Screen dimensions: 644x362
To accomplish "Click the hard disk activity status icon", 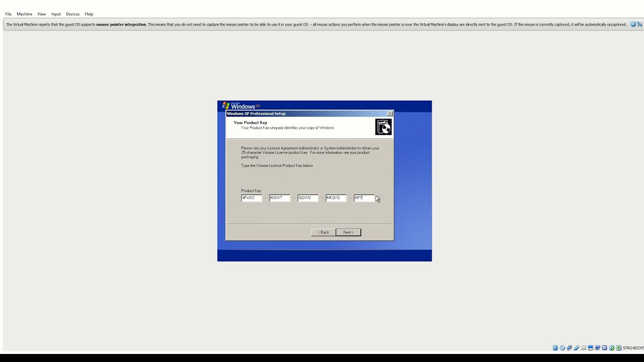I will [x=555, y=348].
